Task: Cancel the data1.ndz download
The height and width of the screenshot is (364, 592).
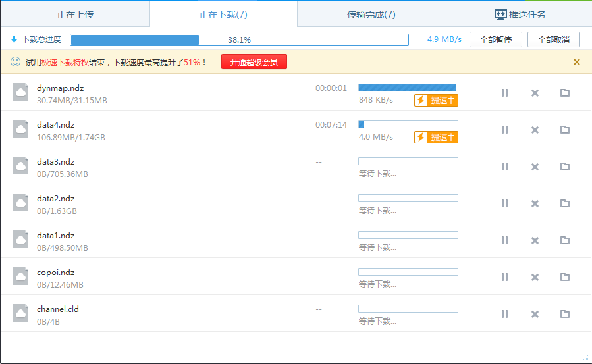Action: click(535, 240)
